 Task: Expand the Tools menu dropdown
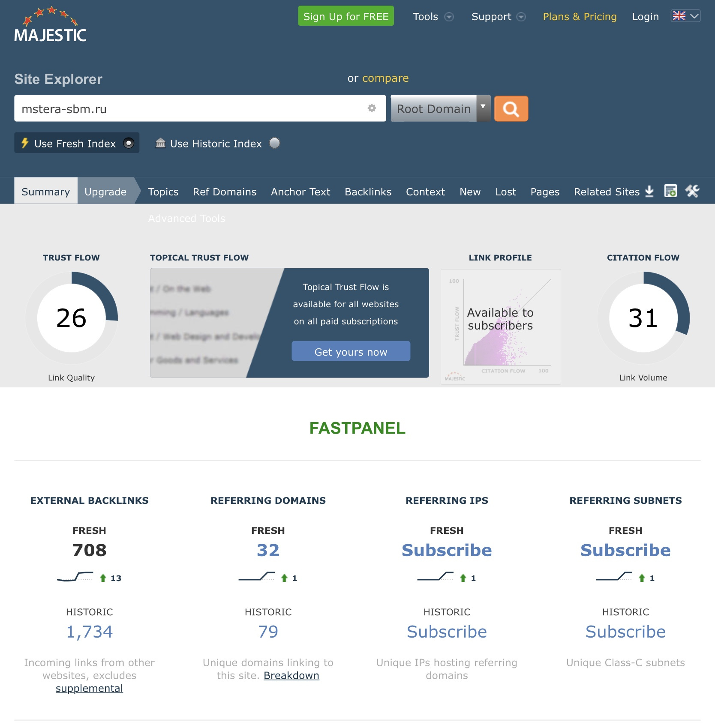[x=449, y=17]
